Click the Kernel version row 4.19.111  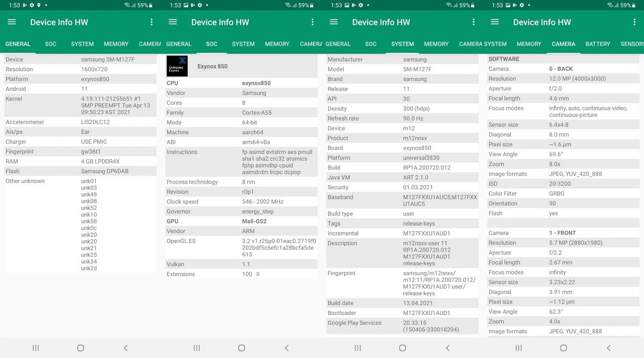(x=80, y=105)
